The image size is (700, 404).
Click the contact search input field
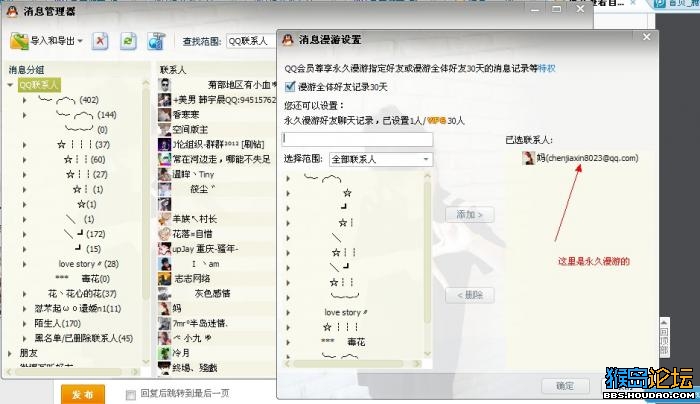point(358,139)
